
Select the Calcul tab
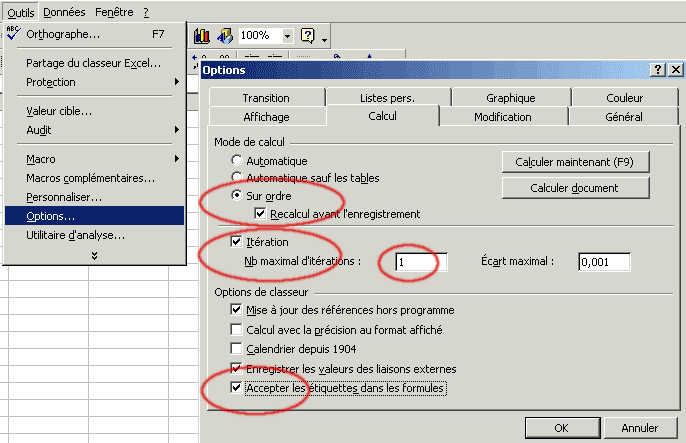tap(383, 116)
